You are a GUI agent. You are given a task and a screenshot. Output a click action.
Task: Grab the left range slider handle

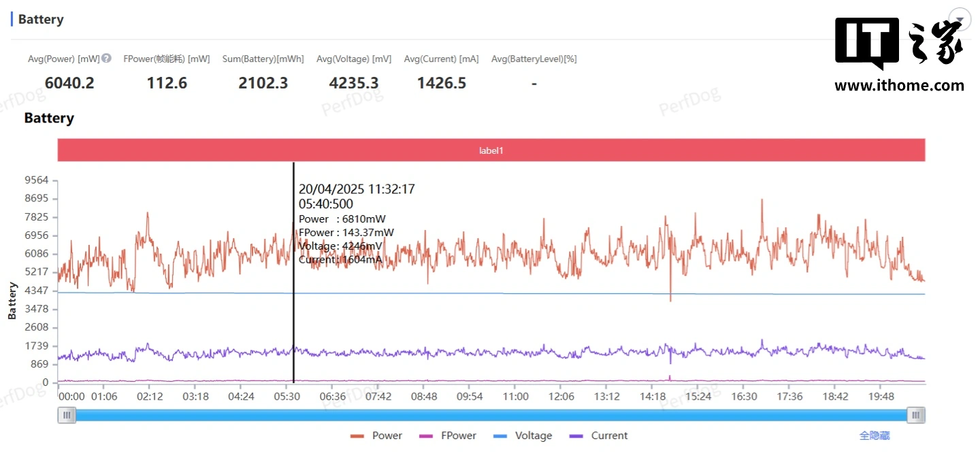(x=67, y=415)
